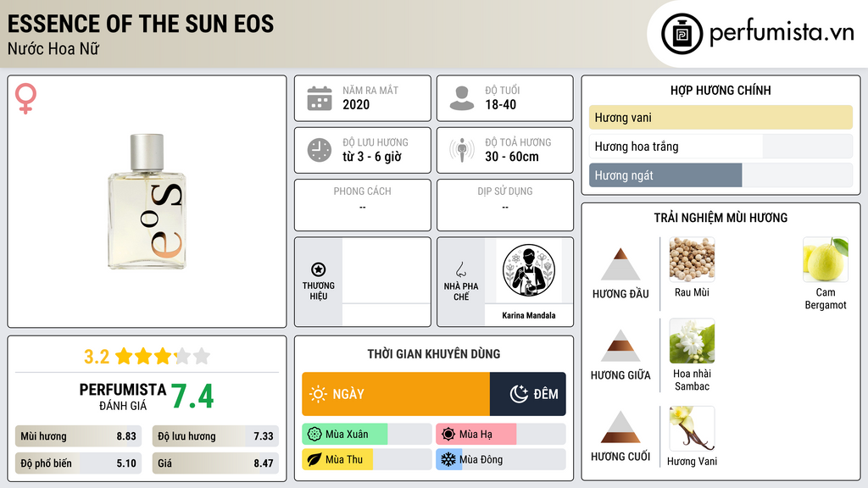
Task: Click the 3.2 star rating number
Action: pyautogui.click(x=97, y=357)
